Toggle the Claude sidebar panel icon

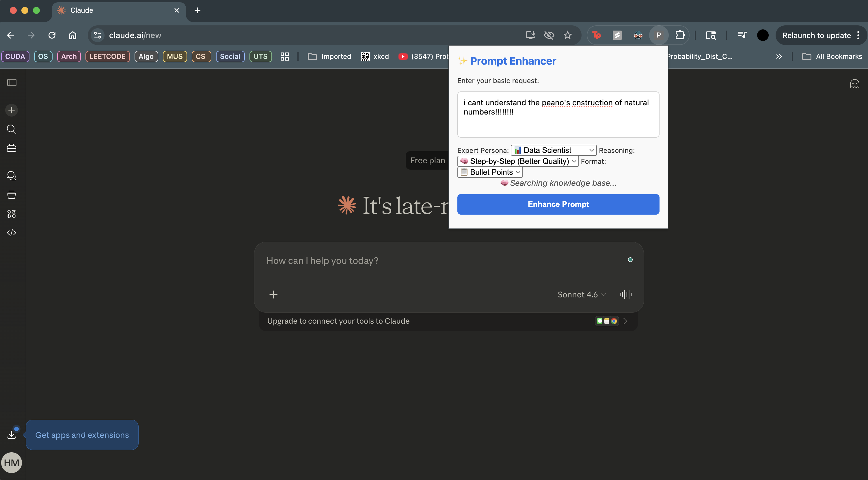pos(12,82)
